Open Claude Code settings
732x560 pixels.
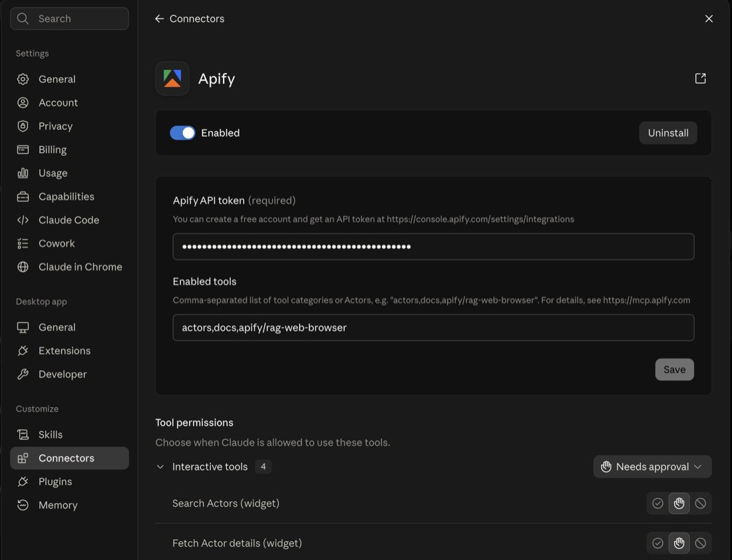(x=70, y=219)
